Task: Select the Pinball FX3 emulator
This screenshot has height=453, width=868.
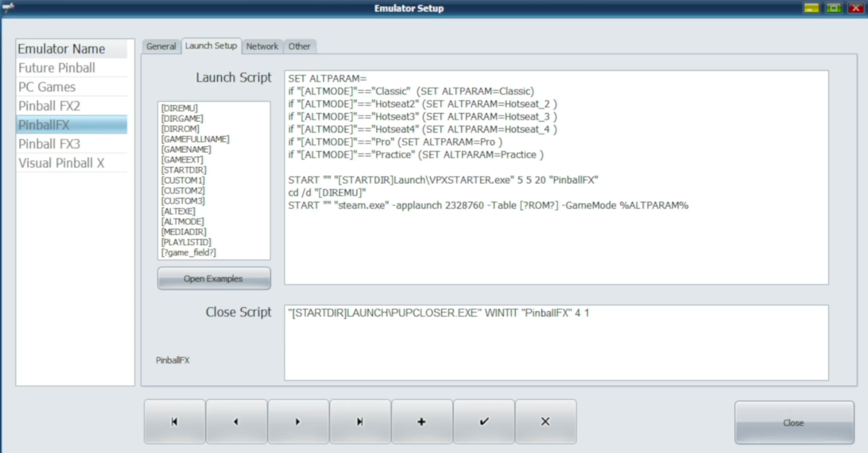Action: pos(50,143)
